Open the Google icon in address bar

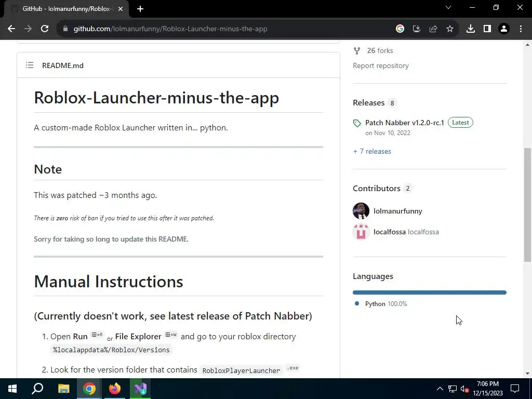coord(400,29)
